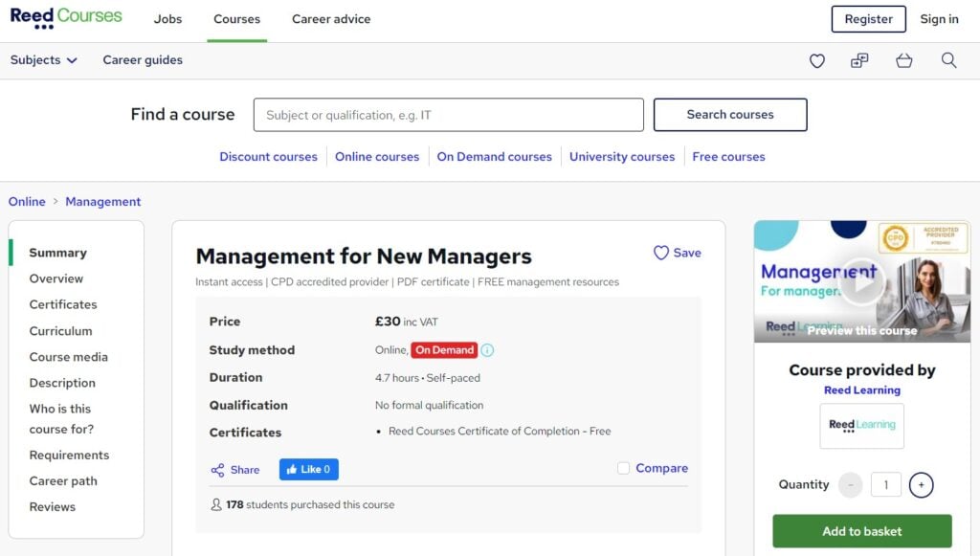Screen dimensions: 980x556
Task: Jump to Reviews in the sidebar
Action: (53, 506)
